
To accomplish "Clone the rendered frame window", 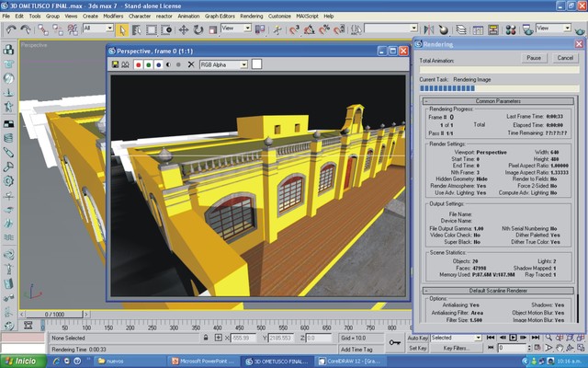I will point(125,64).
